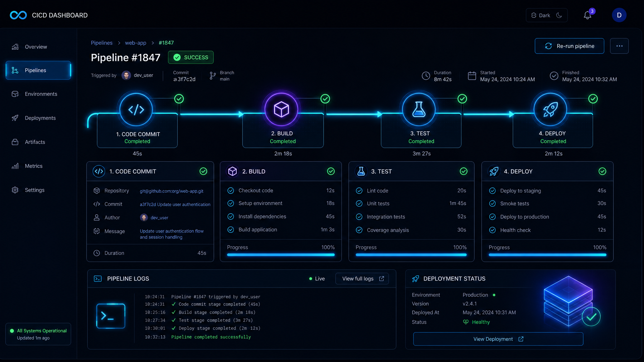Image resolution: width=644 pixels, height=362 pixels.
Task: Click the Install dependencies step check
Action: coord(231,217)
